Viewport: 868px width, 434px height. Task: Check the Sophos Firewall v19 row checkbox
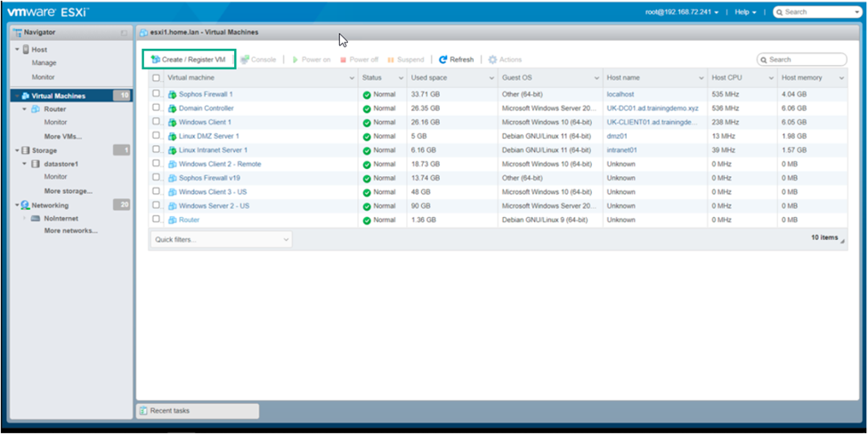156,177
